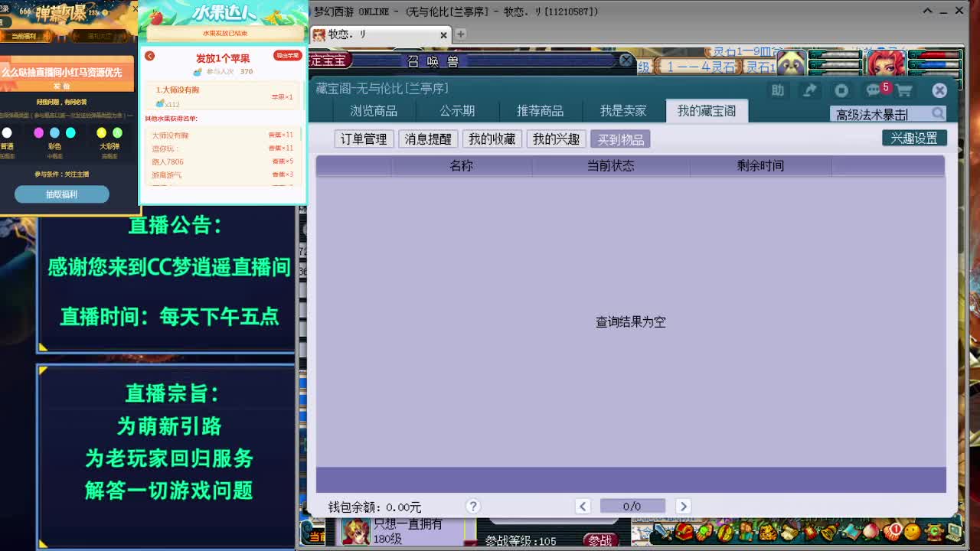Click the red-haired character avatar
The image size is (980, 551).
click(x=887, y=63)
